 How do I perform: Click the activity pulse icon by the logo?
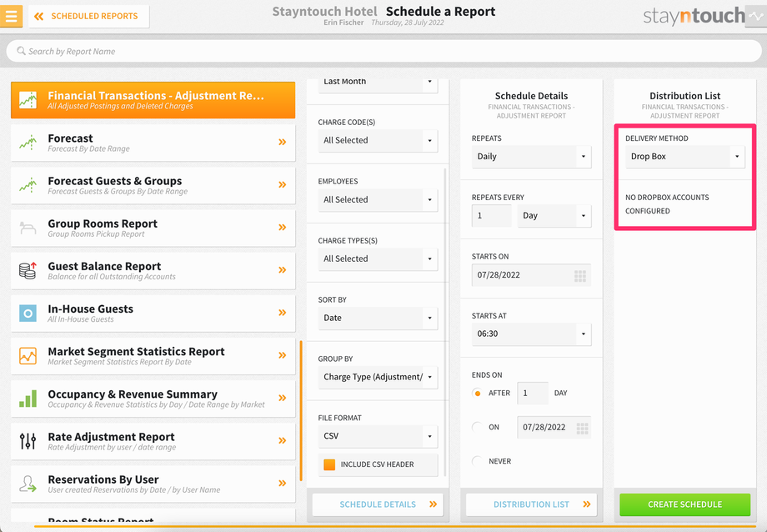point(756,16)
